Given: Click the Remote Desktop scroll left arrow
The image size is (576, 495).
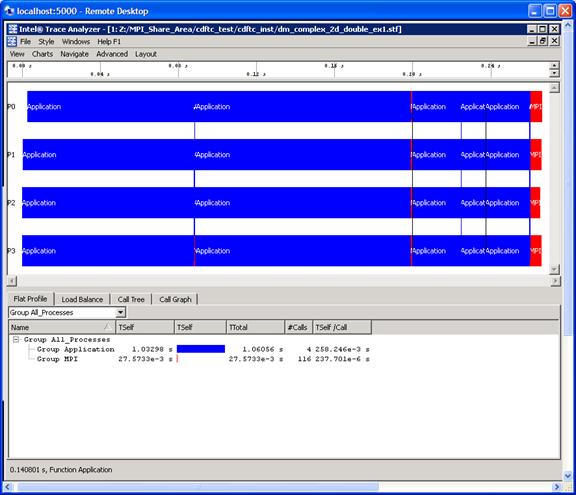Looking at the screenshot, I should tap(8, 487).
